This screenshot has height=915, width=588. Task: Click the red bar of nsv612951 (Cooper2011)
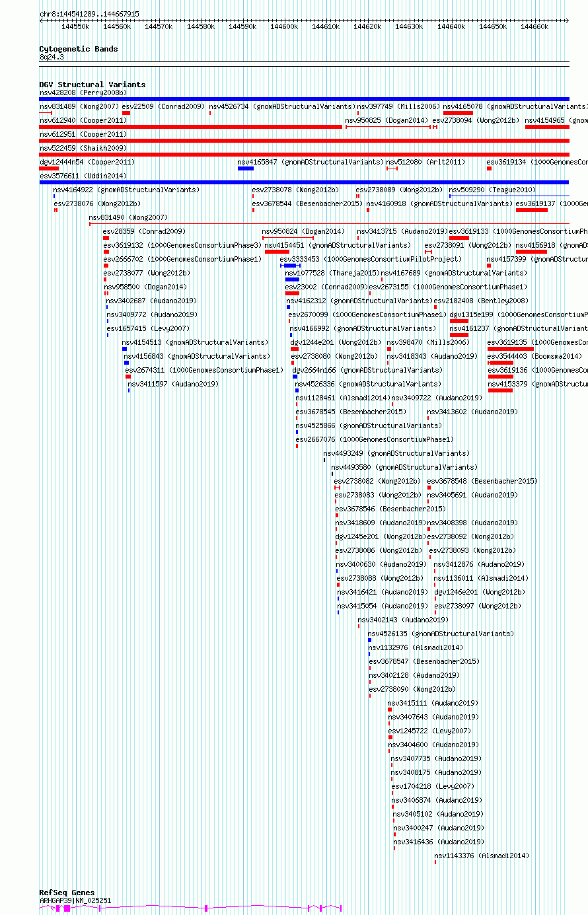pyautogui.click(x=304, y=141)
